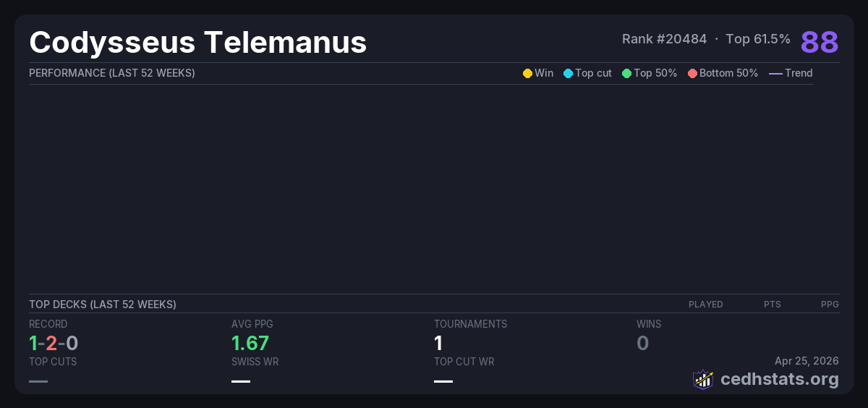
Task: Select the Rank #20484 text
Action: pyautogui.click(x=664, y=39)
